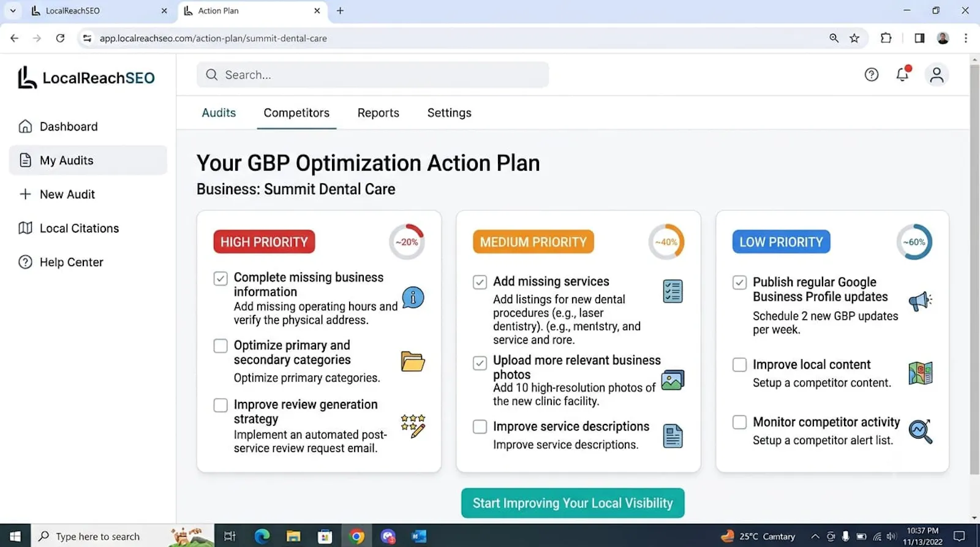Click the ~20% progress ring
The image size is (980, 547).
click(407, 242)
